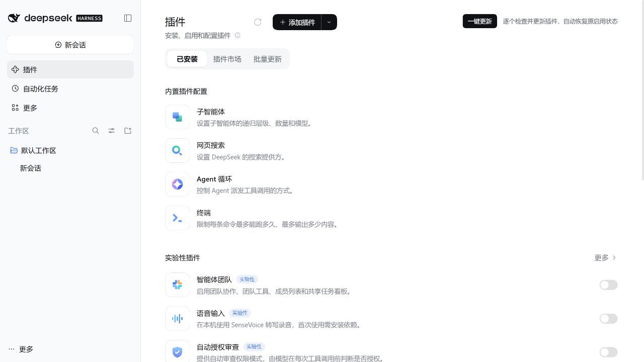
Task: Start a 新会话 with the top button
Action: 70,45
